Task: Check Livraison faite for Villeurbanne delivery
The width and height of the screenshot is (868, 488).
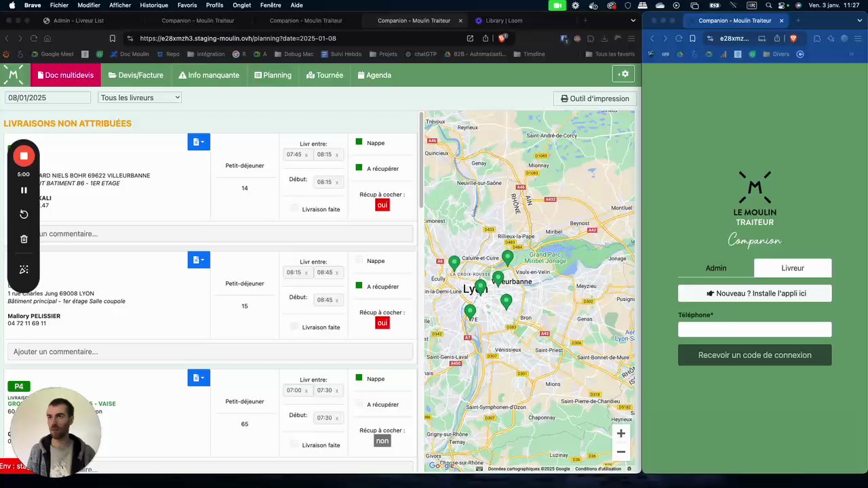Action: tap(294, 209)
